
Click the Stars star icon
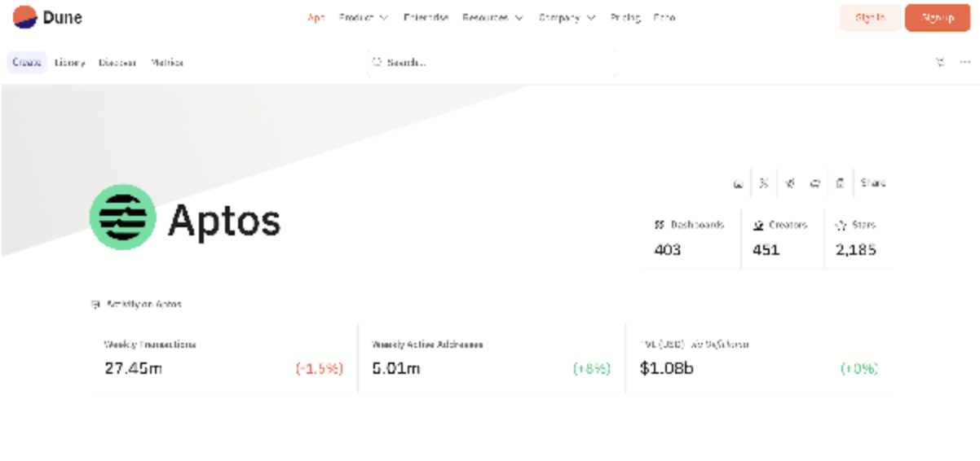click(841, 225)
